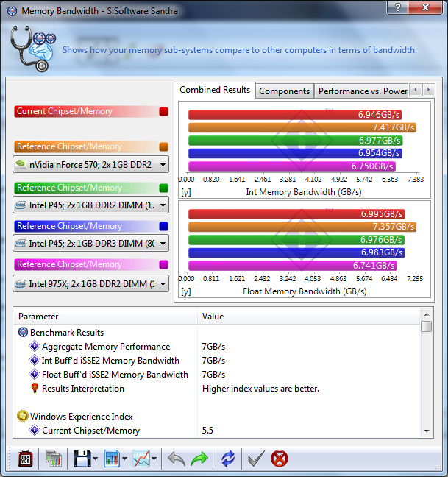Open the nVidia nForce 570 reference dropdown

coord(90,165)
